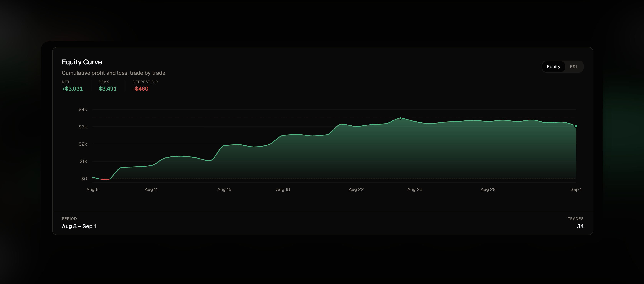Click the $2k y-axis label
644x284 pixels.
(83, 144)
